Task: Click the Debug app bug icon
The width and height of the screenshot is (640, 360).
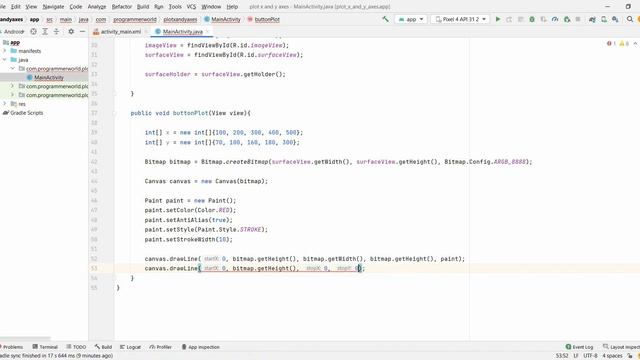Action: click(532, 19)
